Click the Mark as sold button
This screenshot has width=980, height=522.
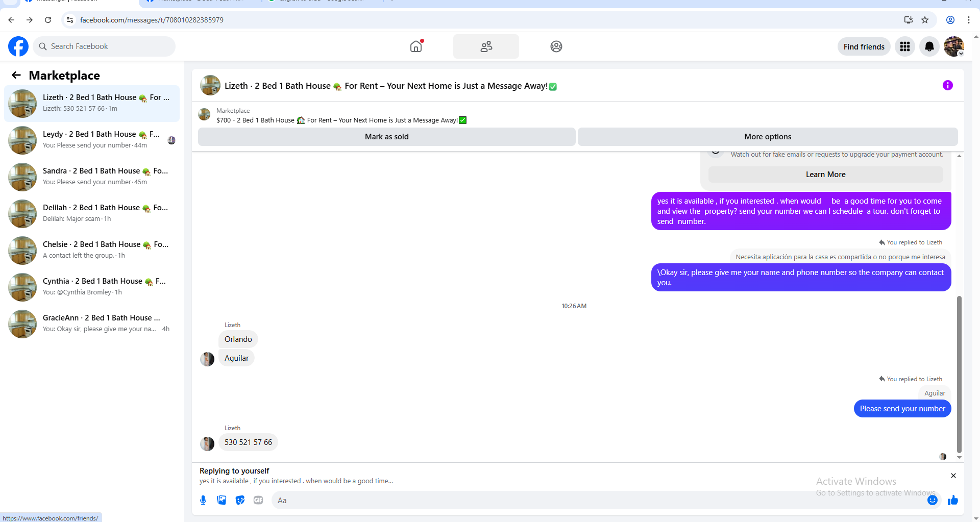click(386, 137)
